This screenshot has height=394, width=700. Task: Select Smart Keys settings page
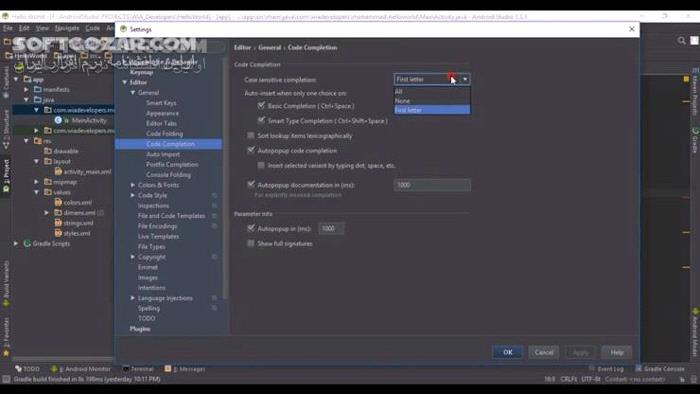pyautogui.click(x=161, y=103)
